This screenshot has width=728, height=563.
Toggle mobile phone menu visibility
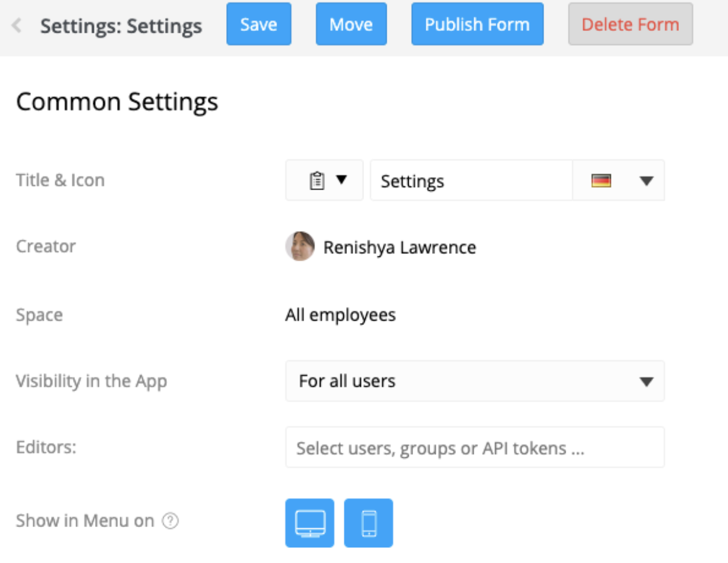(x=368, y=523)
